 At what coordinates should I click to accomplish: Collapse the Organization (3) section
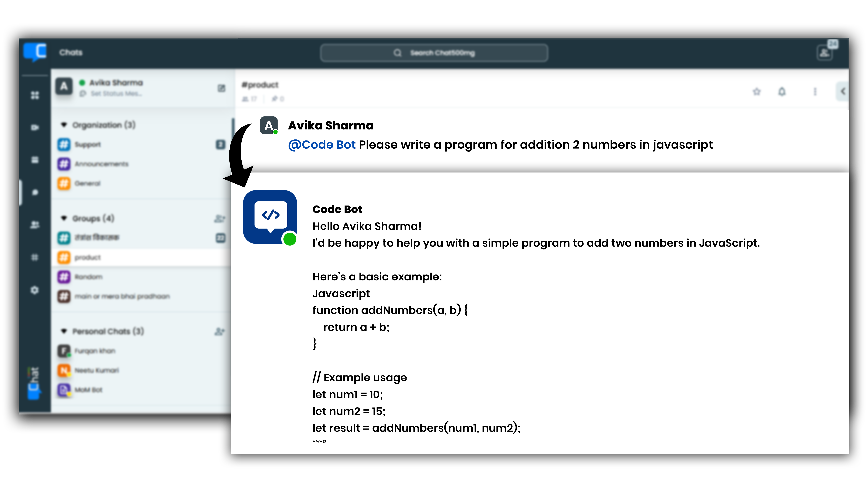point(64,125)
